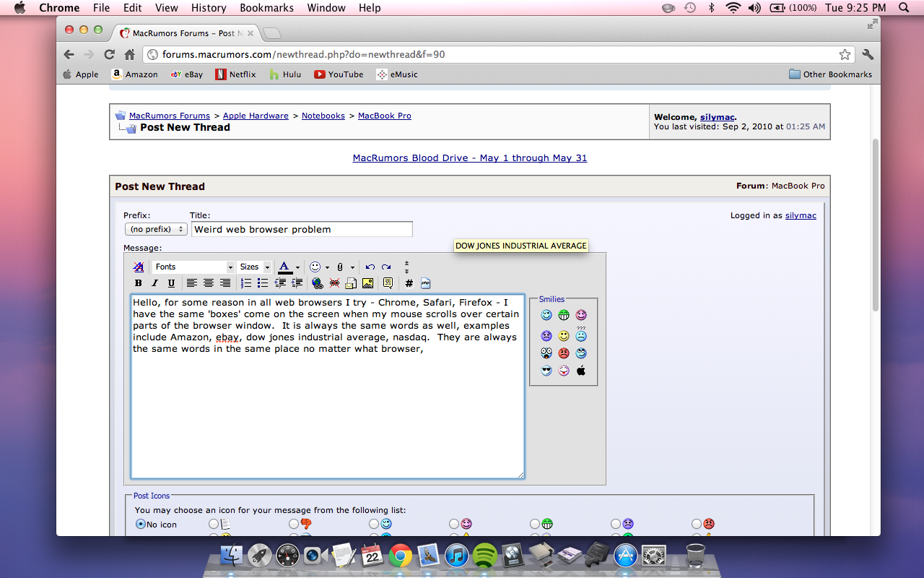Select the red angry post icon radio
The image size is (924, 578).
tap(696, 524)
